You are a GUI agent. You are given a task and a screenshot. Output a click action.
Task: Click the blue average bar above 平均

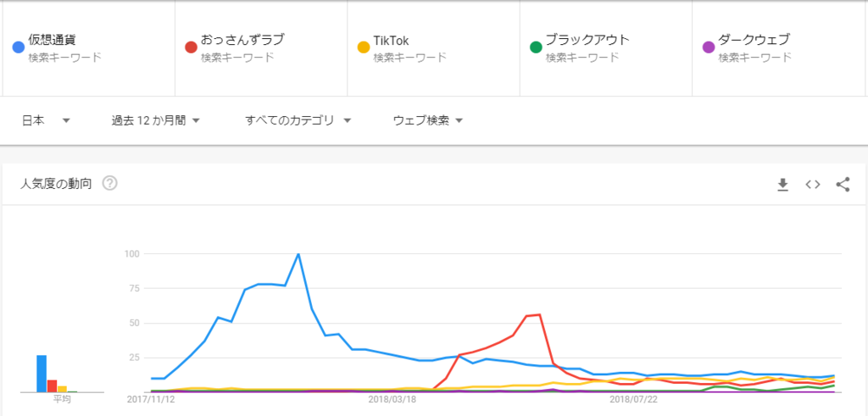pos(42,374)
